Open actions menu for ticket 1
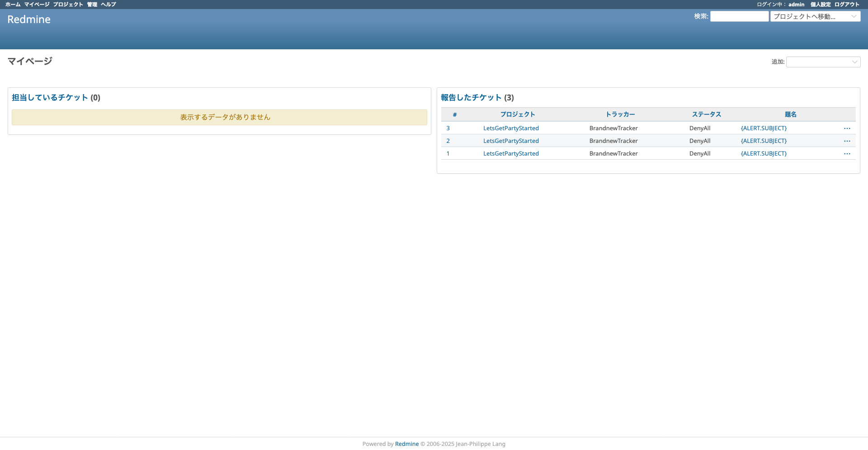This screenshot has width=868, height=450. point(847,154)
